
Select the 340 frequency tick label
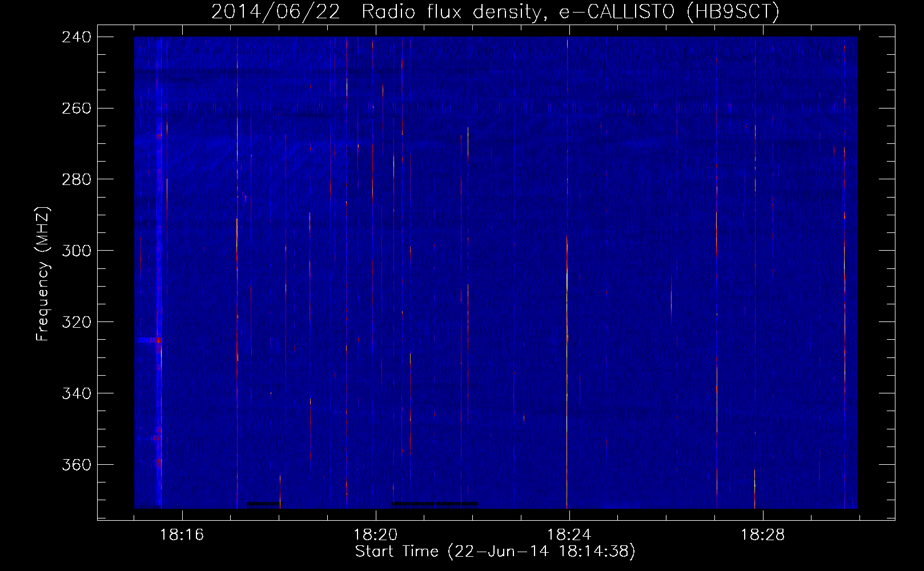(77, 394)
